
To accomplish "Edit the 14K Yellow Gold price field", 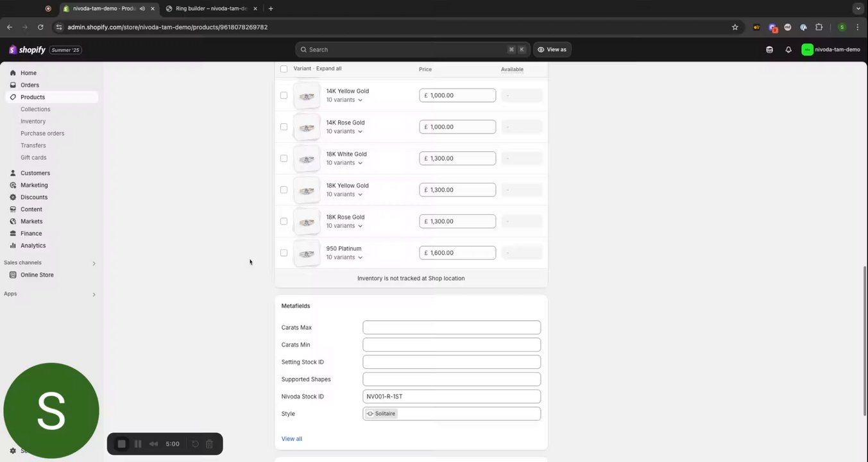I will click(457, 95).
